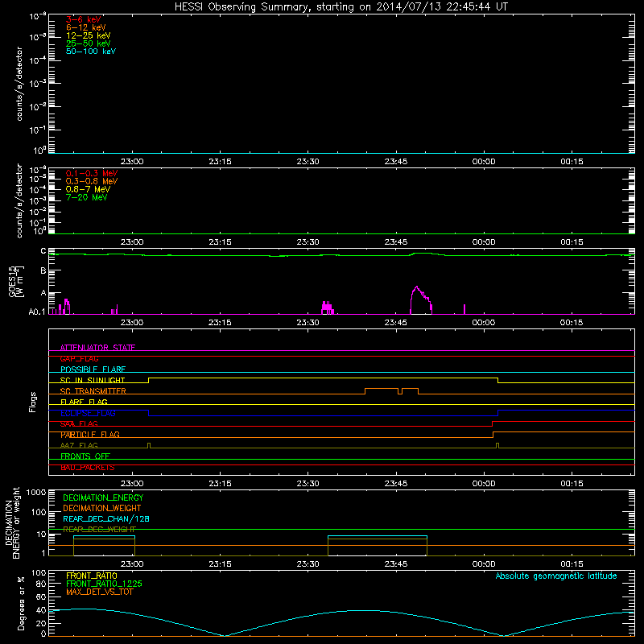This screenshot has width=644, height=644.
Task: Click the FRONT_RATIO legend label
Action: click(92, 576)
